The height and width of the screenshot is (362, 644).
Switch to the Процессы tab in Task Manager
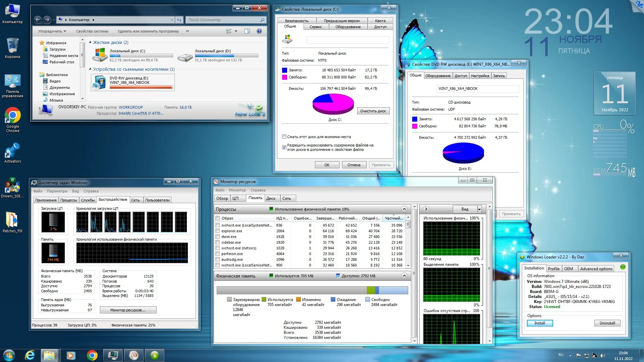68,200
